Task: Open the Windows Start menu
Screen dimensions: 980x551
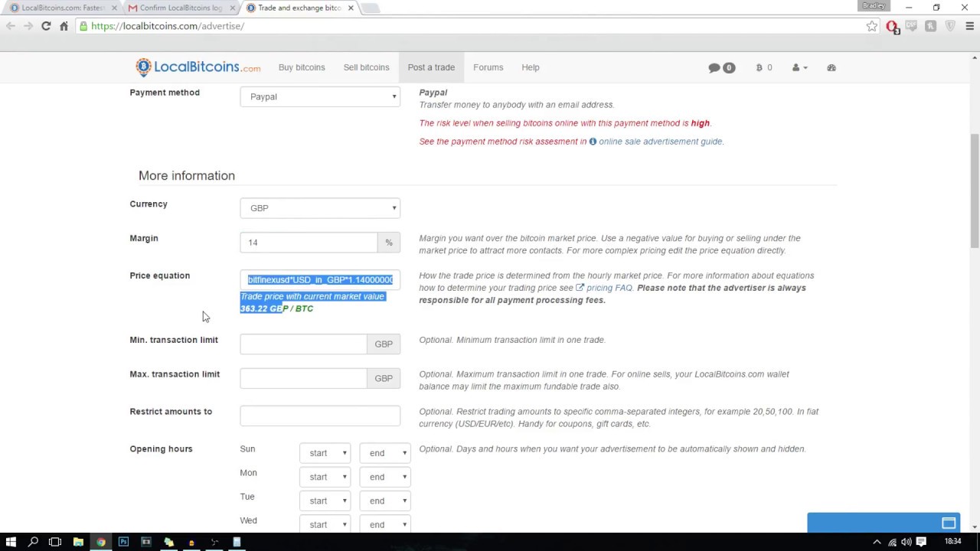Action: coord(11,542)
